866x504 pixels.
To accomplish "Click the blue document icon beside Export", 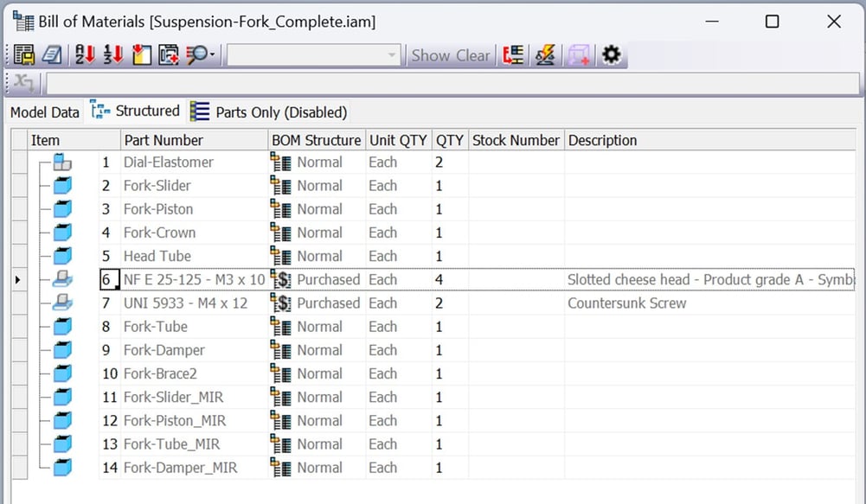I will pos(50,54).
